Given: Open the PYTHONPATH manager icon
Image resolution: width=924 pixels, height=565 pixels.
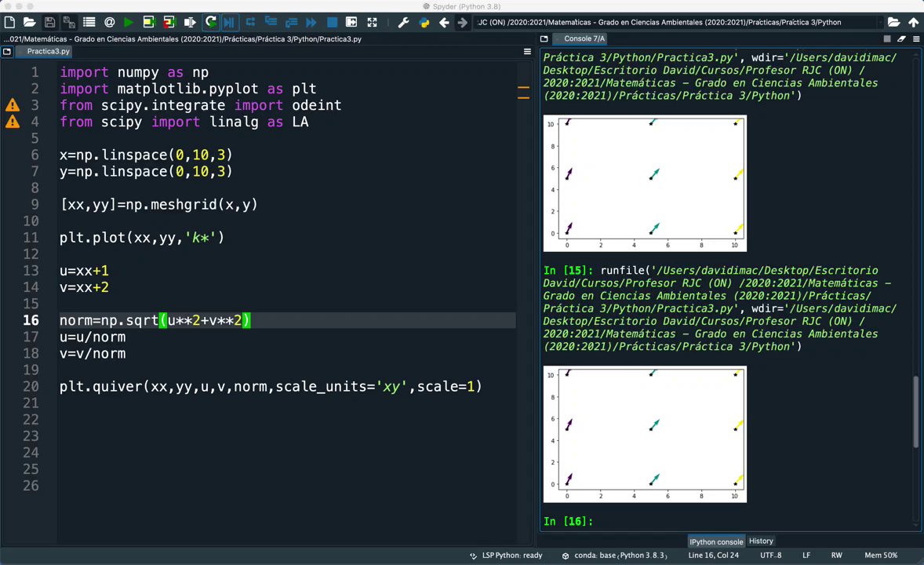Looking at the screenshot, I should (x=424, y=23).
